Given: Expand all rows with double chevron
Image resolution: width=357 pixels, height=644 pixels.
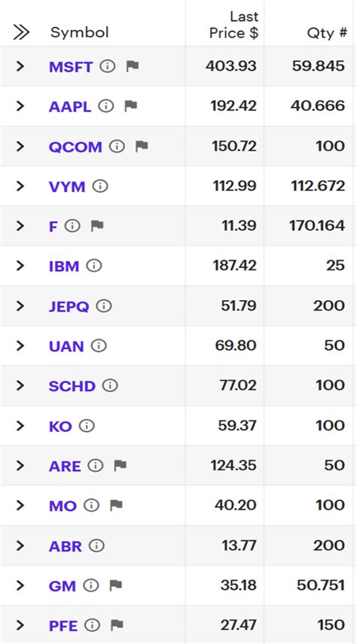Looking at the screenshot, I should pos(21,32).
